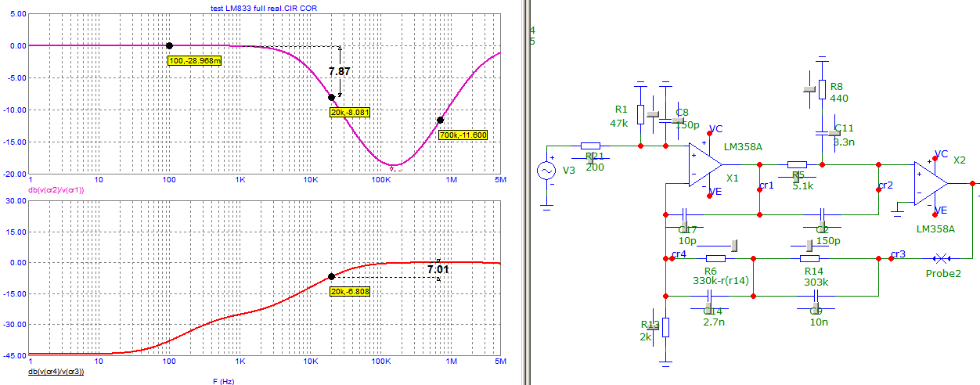
Task: Click the VC supply label on X1
Action: pos(716,128)
